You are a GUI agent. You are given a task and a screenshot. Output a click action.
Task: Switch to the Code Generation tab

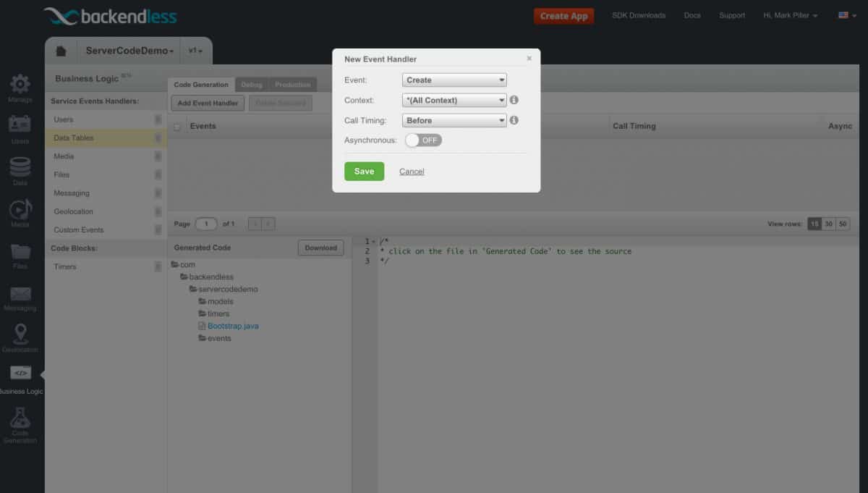(201, 85)
